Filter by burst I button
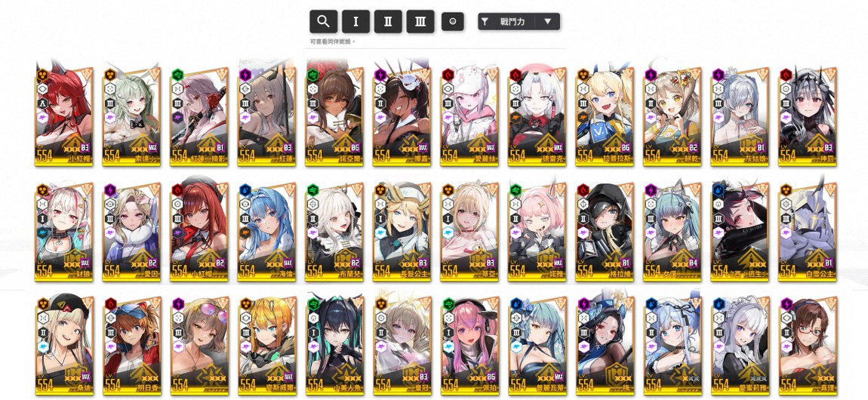This screenshot has height=400, width=868. tap(356, 22)
